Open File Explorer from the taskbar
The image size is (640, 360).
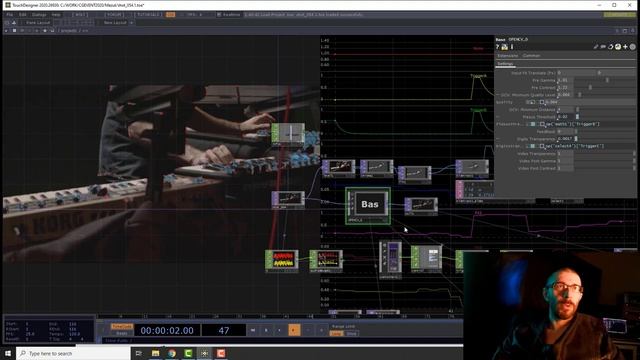point(156,353)
